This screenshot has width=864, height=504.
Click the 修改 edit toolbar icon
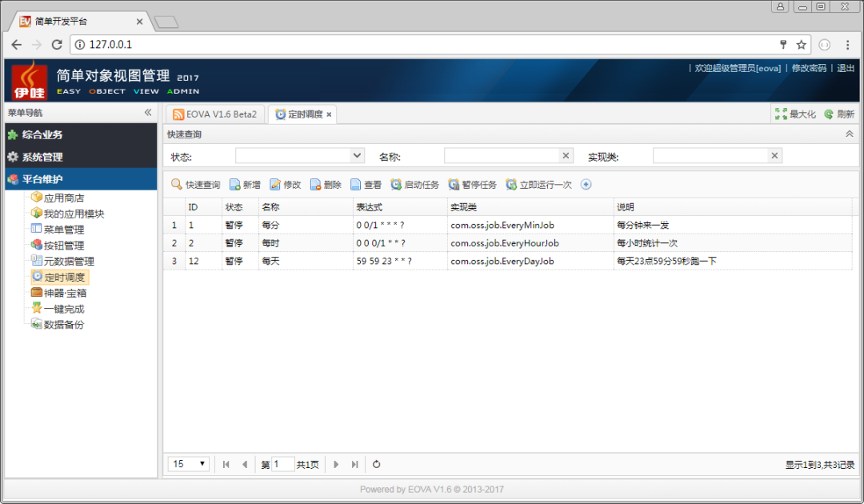(275, 185)
